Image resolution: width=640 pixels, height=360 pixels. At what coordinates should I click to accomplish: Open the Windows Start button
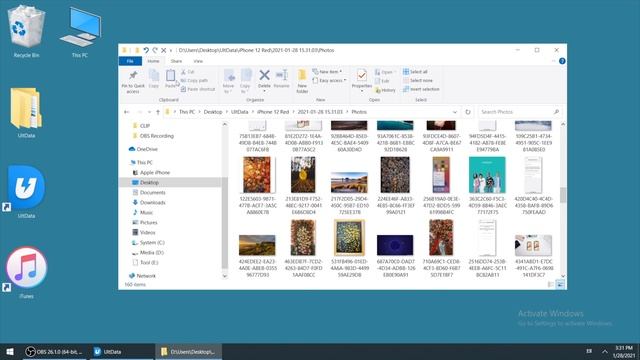(10, 351)
